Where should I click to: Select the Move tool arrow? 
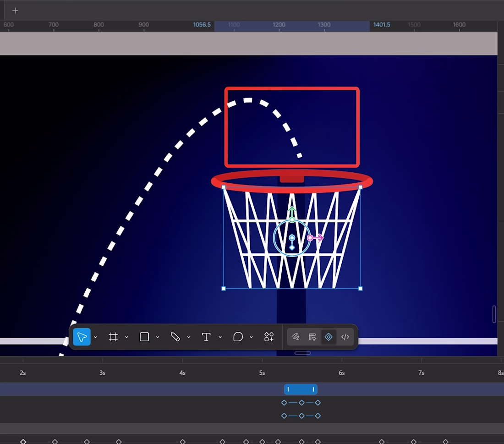pyautogui.click(x=82, y=337)
